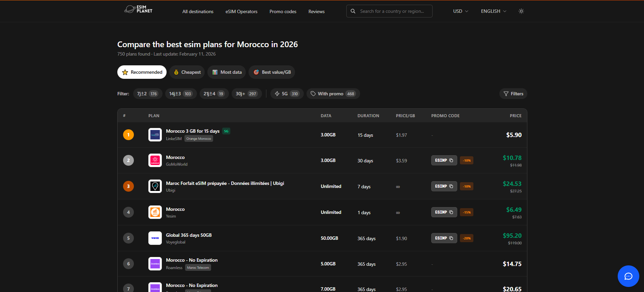The height and width of the screenshot is (292, 644).
Task: Open the Yesim Morocco plan
Action: point(175,209)
